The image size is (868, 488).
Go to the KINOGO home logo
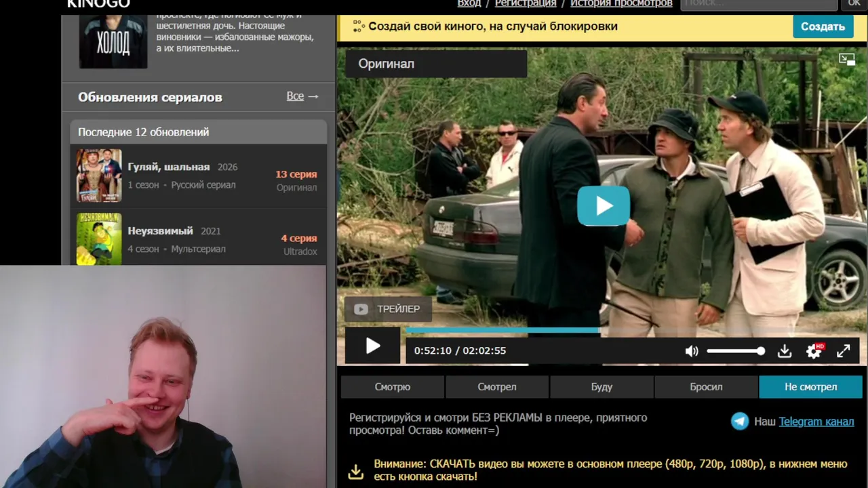[x=98, y=3]
